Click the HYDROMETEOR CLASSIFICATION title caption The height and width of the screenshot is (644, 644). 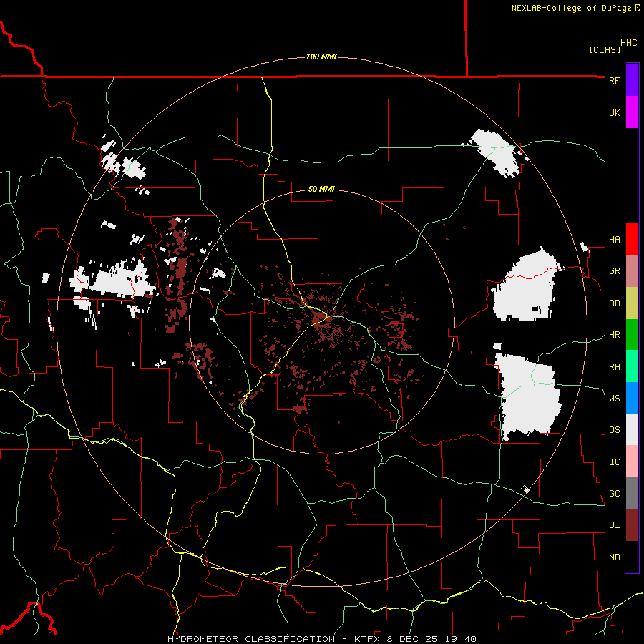tap(251, 639)
